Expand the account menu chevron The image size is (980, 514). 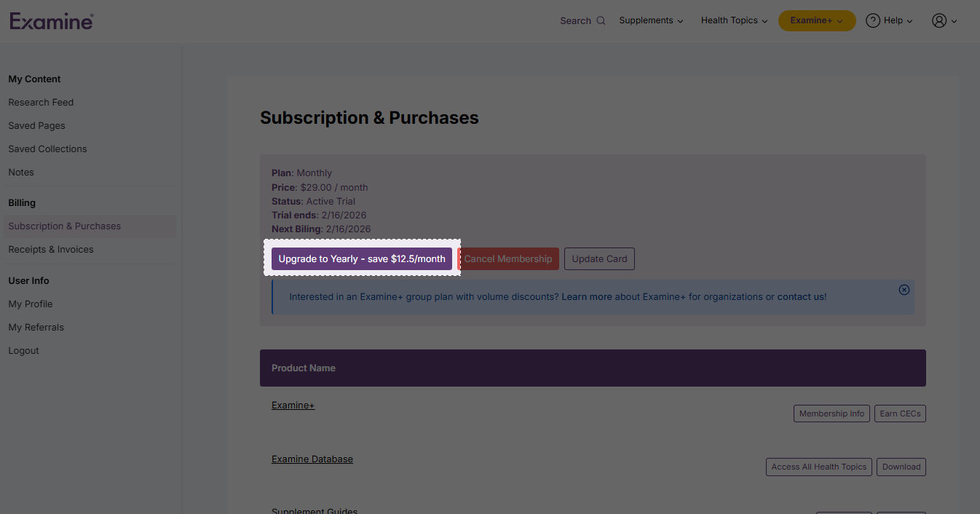point(954,21)
